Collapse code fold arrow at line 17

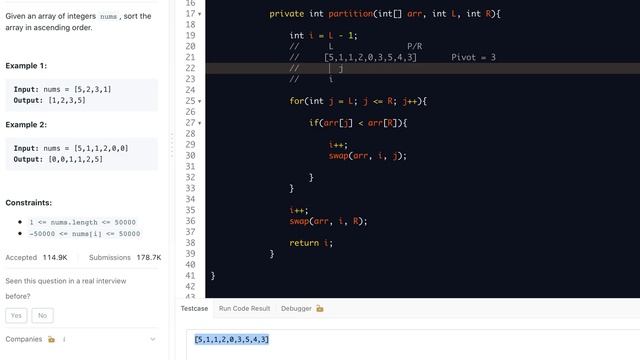[200, 14]
